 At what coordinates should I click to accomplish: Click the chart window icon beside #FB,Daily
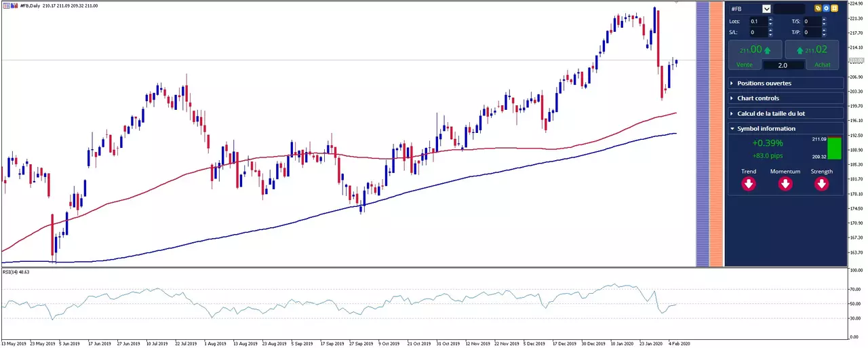pyautogui.click(x=6, y=5)
